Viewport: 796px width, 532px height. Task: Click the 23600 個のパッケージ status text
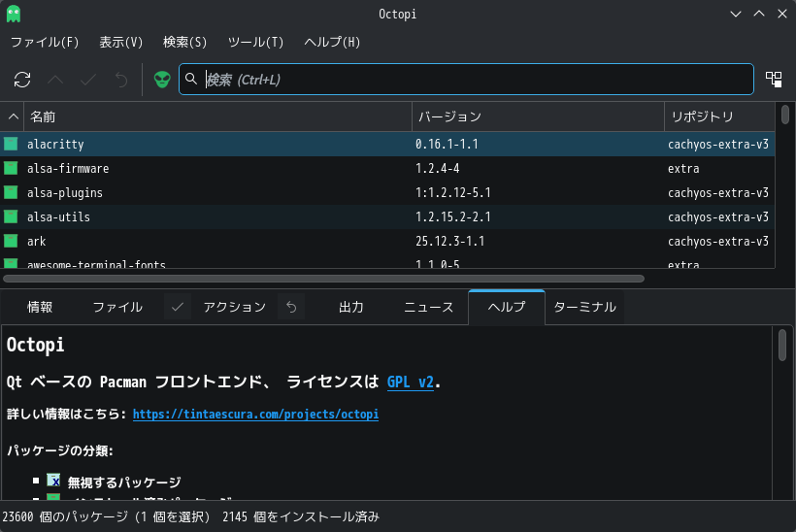[65, 516]
